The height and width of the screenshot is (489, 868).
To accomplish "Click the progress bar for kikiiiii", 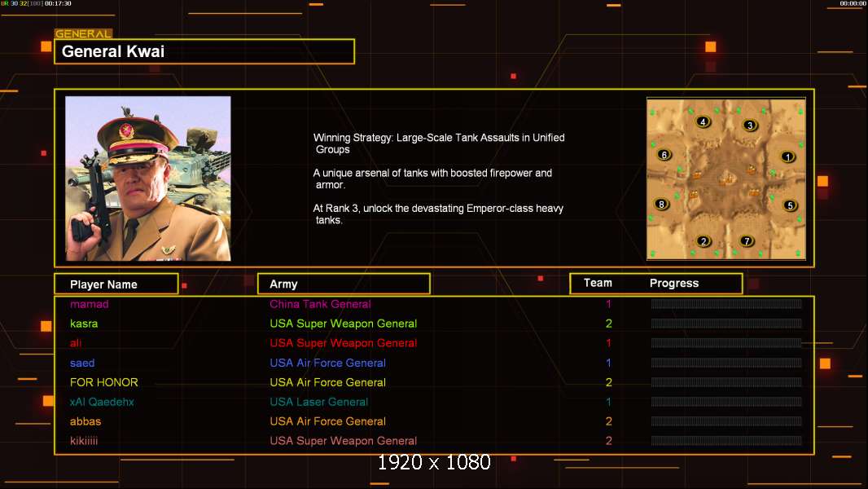I will [726, 441].
